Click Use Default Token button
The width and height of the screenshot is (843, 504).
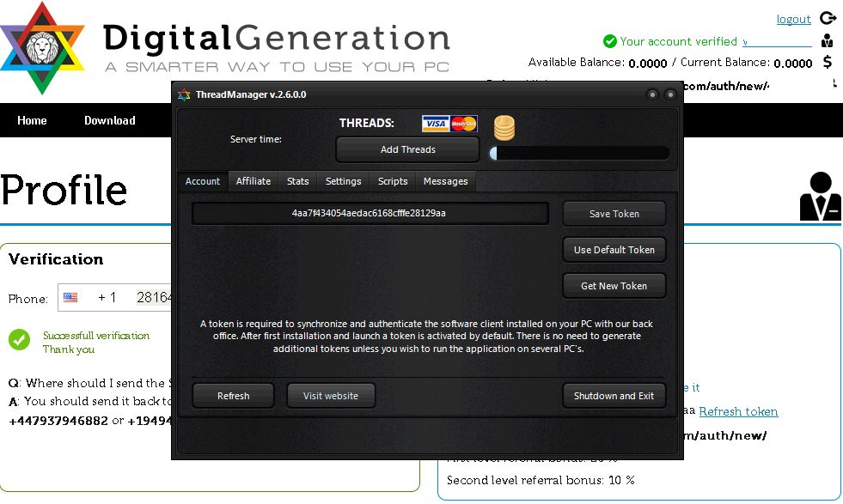614,250
